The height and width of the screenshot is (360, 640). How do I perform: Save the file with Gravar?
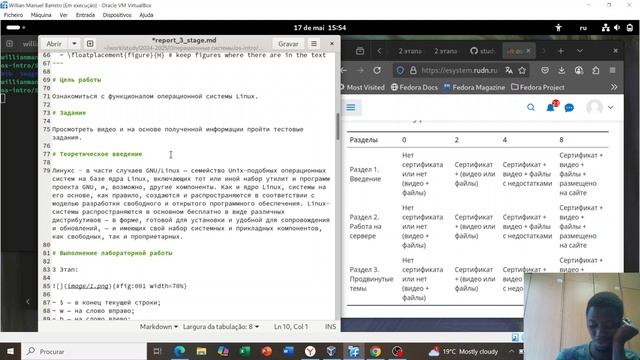coord(288,44)
